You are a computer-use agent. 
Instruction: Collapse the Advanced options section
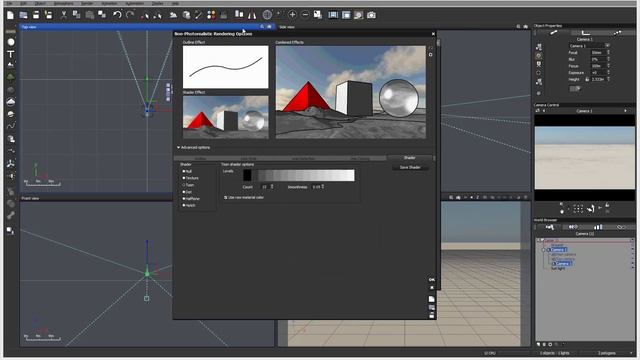(x=178, y=147)
